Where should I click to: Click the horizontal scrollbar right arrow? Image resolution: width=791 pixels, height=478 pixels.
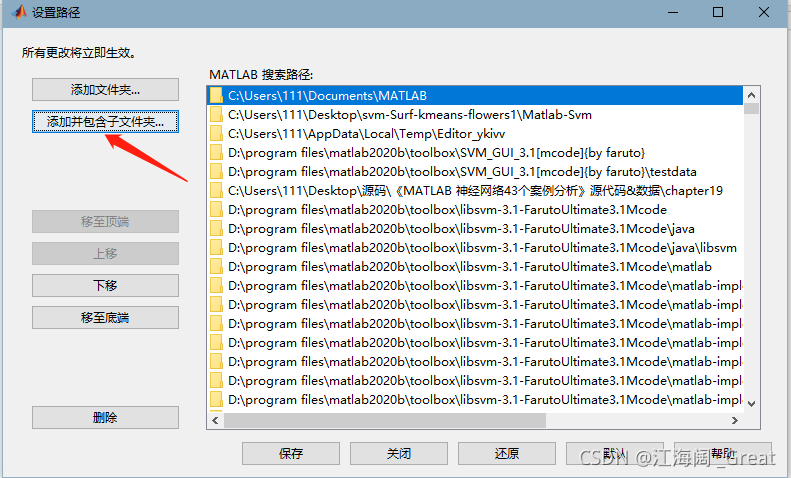(x=735, y=421)
